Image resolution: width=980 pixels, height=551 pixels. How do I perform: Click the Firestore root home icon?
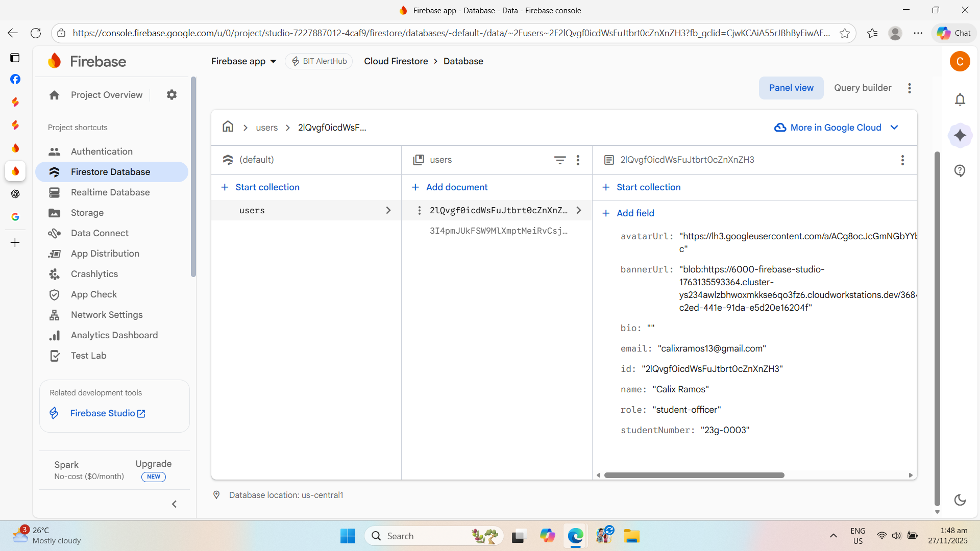pyautogui.click(x=228, y=127)
